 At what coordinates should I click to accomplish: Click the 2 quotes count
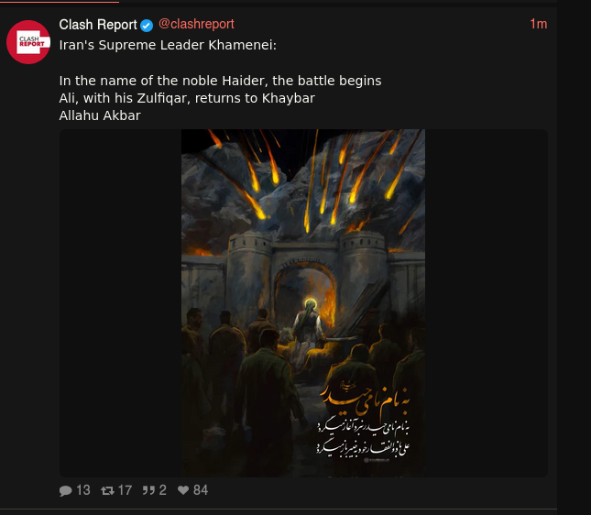[x=162, y=490]
